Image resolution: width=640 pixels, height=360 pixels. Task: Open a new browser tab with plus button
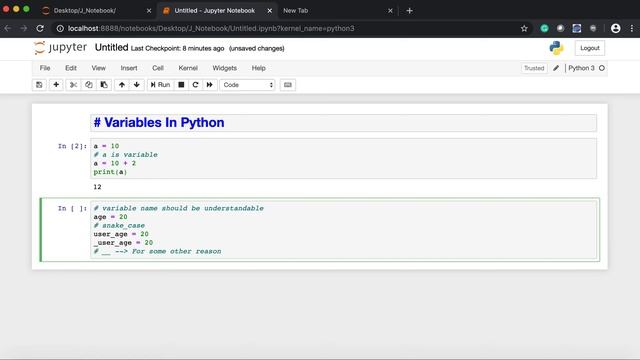pyautogui.click(x=409, y=11)
